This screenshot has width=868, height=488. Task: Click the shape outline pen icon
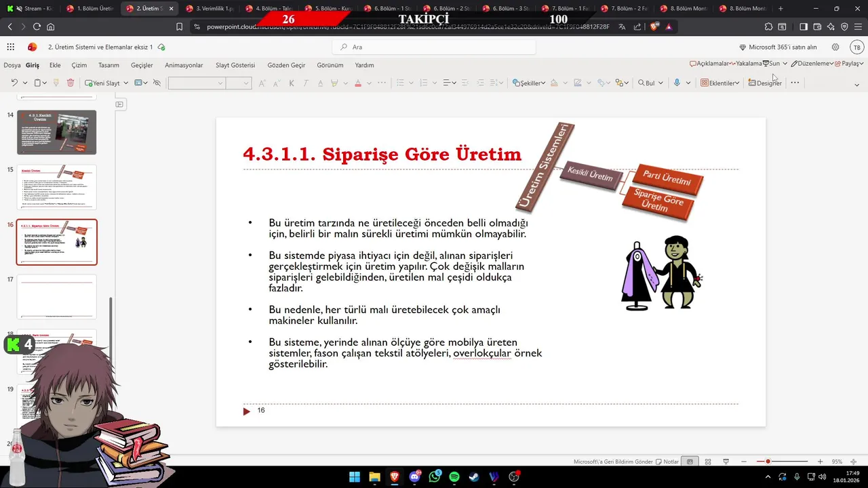[578, 83]
